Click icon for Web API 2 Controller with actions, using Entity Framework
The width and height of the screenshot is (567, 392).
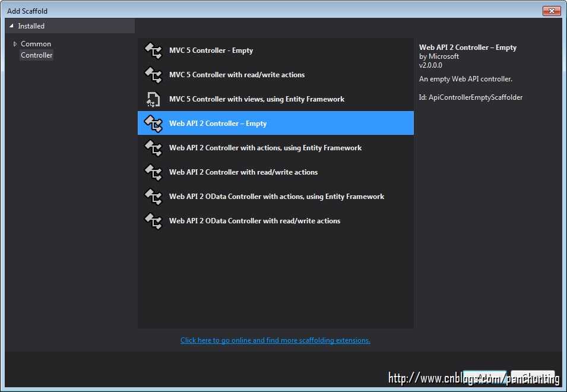coord(153,147)
